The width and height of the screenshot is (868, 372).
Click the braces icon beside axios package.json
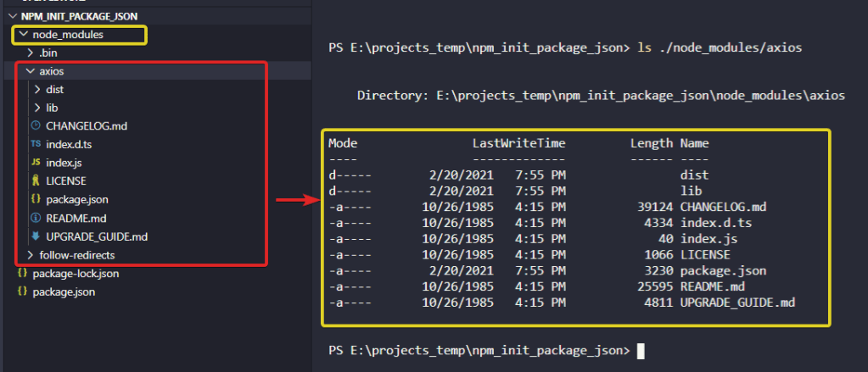click(36, 200)
